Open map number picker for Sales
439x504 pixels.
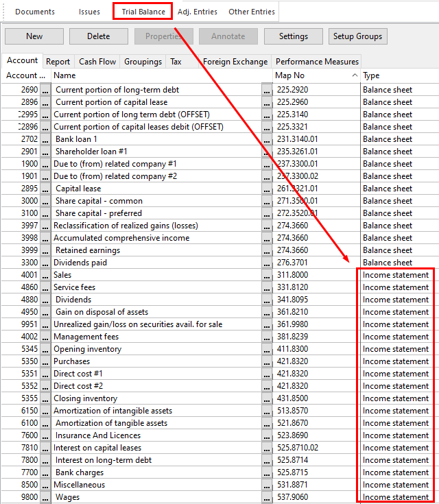267,275
